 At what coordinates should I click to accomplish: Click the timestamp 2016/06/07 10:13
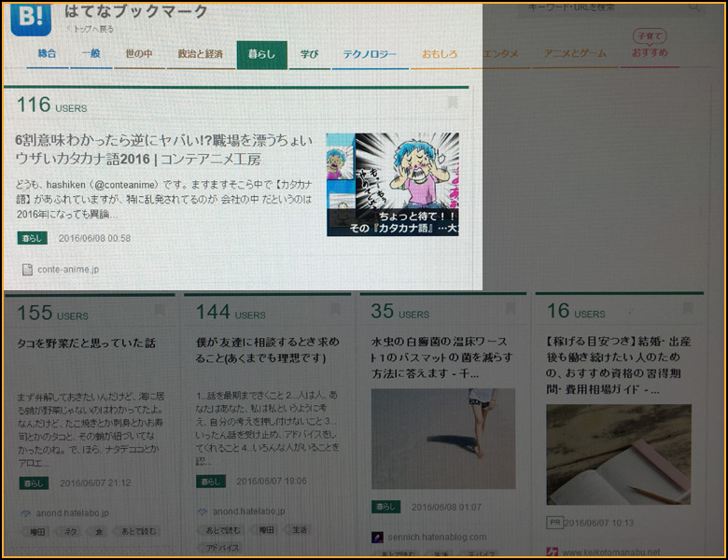point(599,523)
